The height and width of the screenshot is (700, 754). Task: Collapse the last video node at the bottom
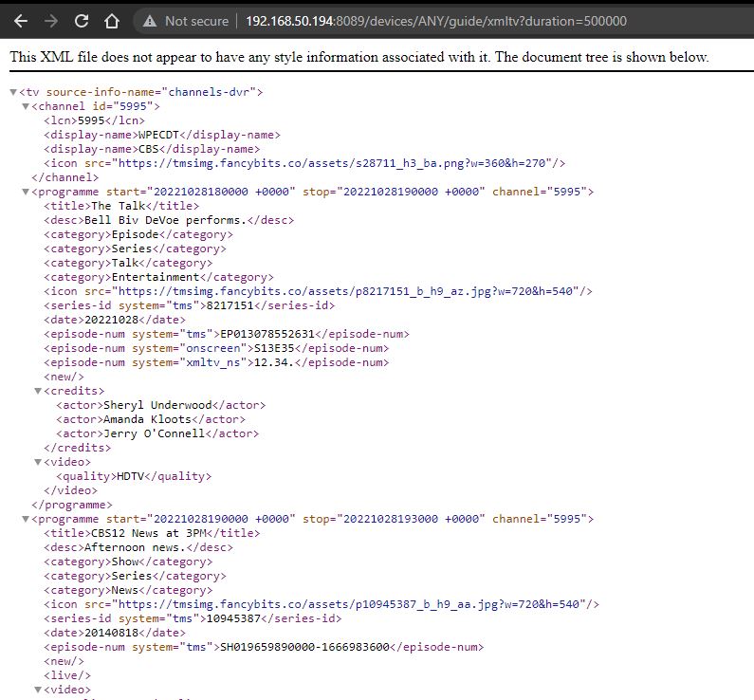point(38,690)
